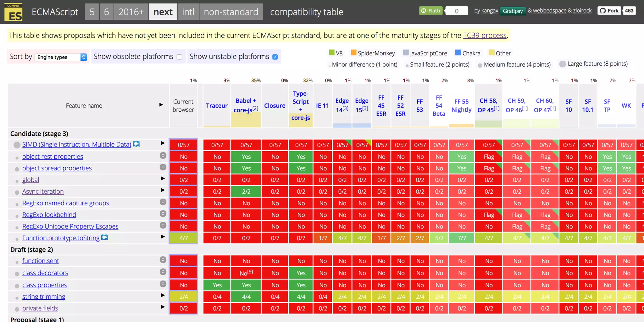Open the Sort by Engine types dropdown
644x322 pixels.
click(x=61, y=57)
